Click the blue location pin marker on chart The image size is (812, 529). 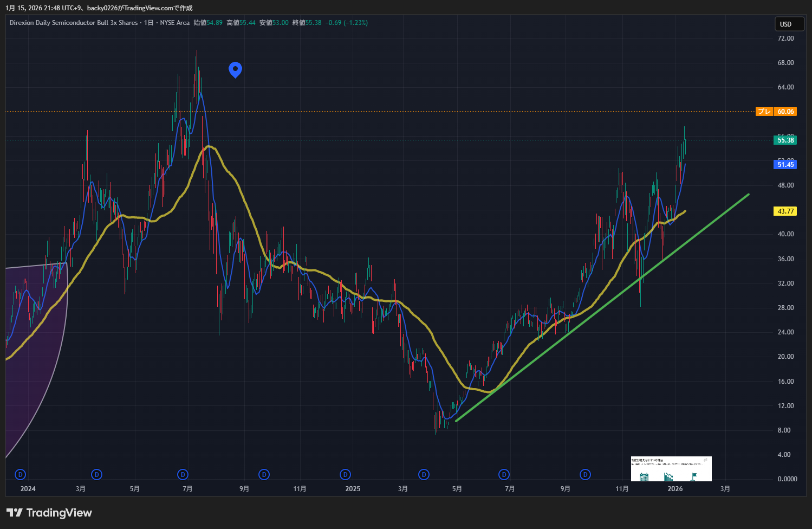pos(235,69)
